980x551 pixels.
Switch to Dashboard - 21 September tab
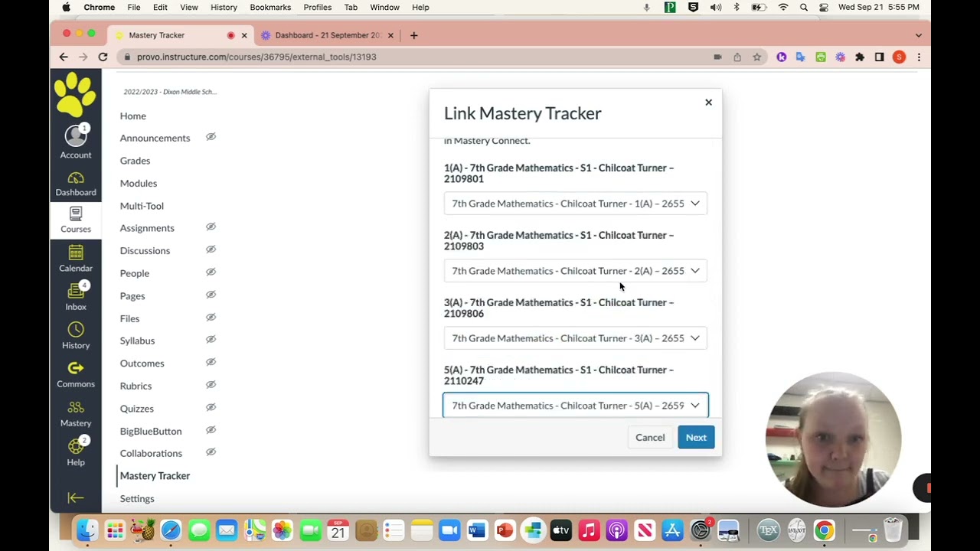tap(328, 35)
